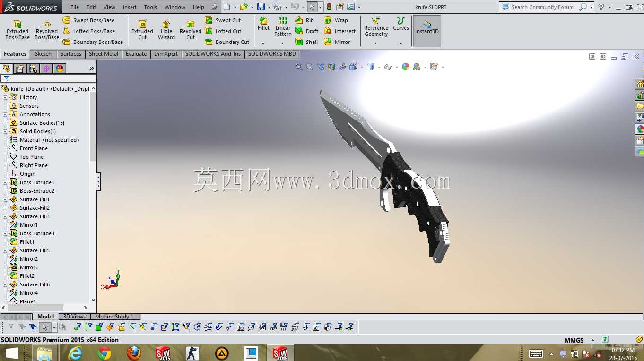Expand the Solid Bodies(1) folder

click(x=5, y=131)
